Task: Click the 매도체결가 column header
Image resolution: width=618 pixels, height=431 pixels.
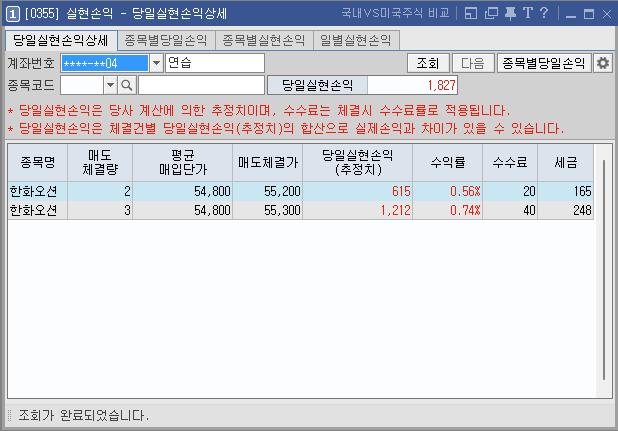Action: (268, 162)
